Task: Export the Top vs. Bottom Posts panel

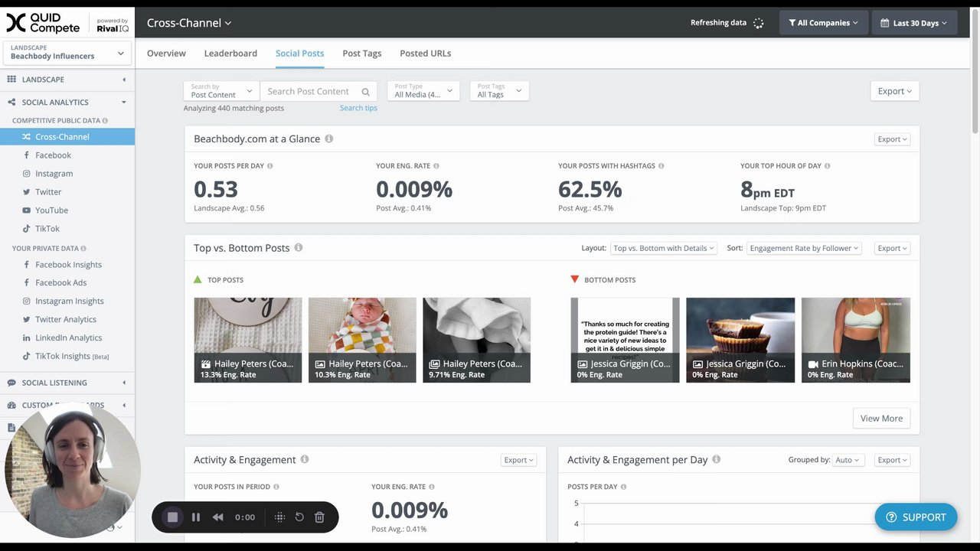Action: coord(892,248)
